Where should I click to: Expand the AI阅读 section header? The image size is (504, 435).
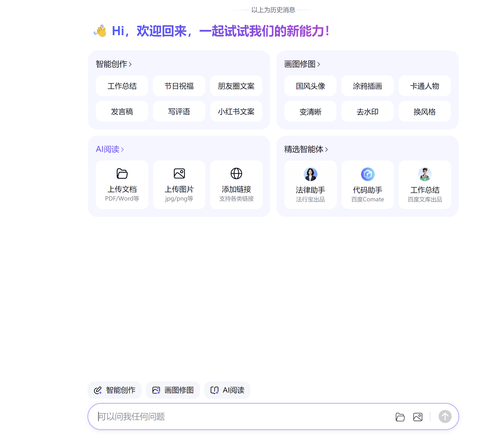pos(110,149)
